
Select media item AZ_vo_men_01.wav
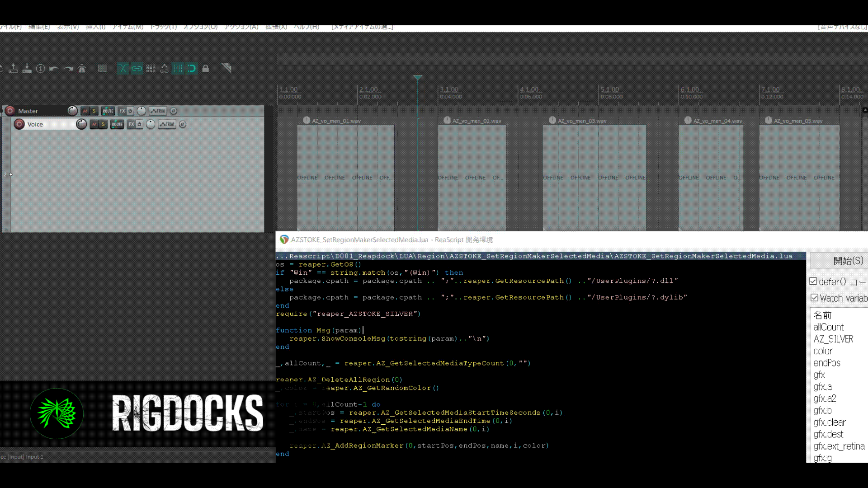[345, 178]
